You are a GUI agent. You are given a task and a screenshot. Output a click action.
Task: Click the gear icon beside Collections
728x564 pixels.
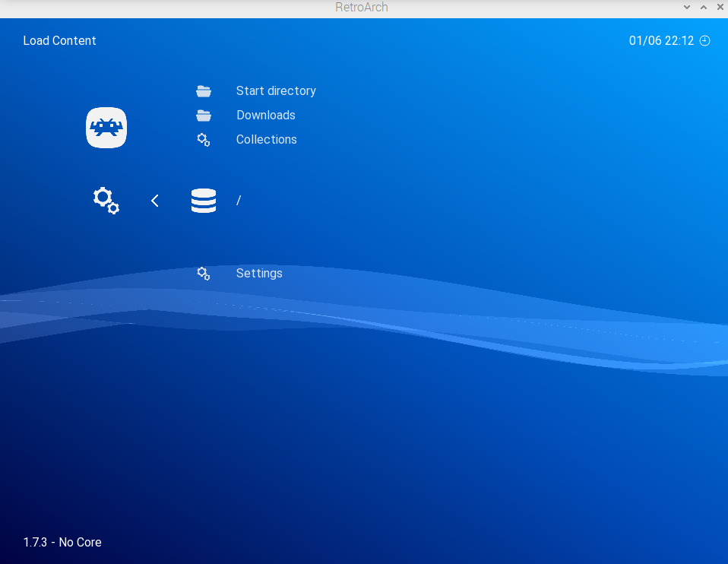tap(204, 140)
